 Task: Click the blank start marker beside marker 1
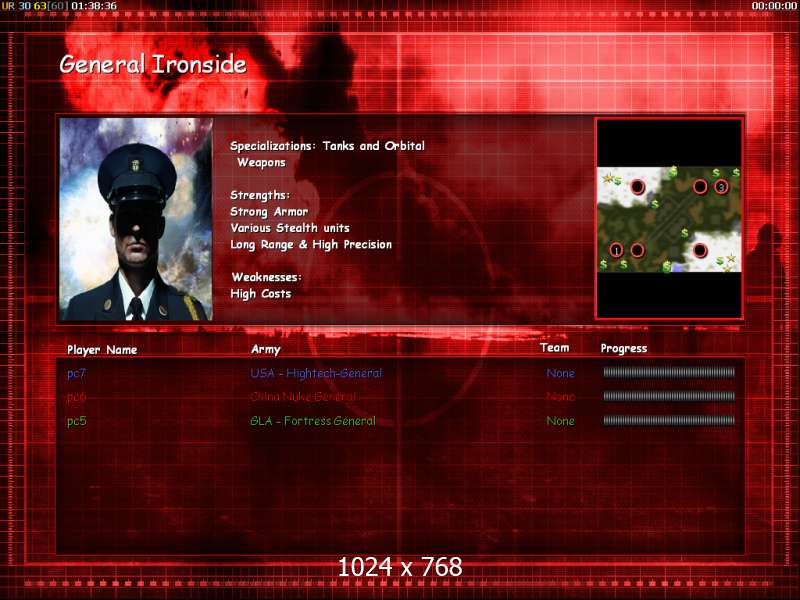tap(637, 250)
